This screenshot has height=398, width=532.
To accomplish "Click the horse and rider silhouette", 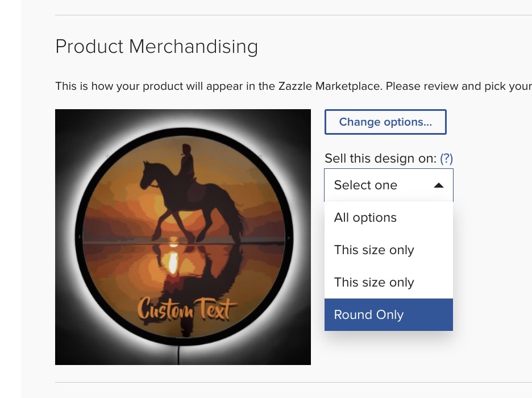I will tap(192, 193).
